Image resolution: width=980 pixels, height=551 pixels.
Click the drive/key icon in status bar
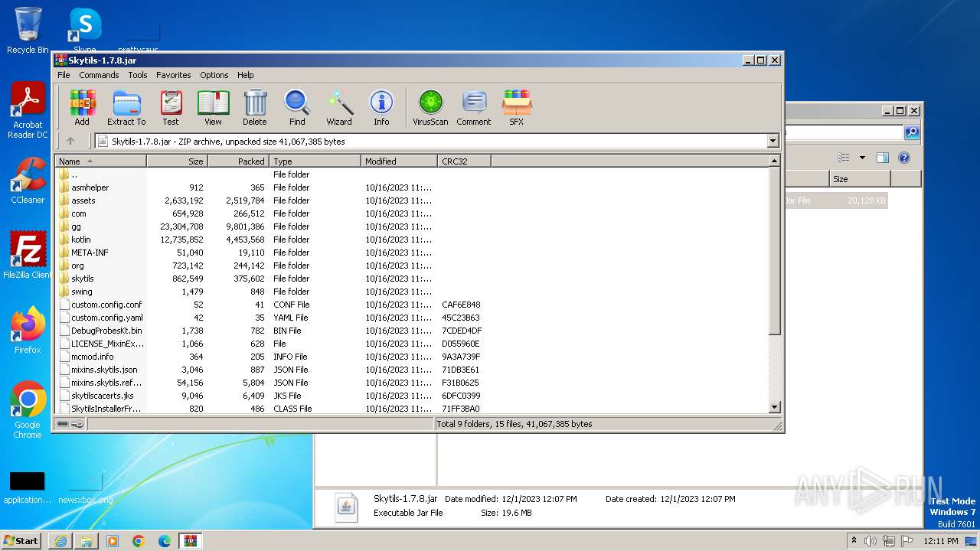pyautogui.click(x=70, y=424)
